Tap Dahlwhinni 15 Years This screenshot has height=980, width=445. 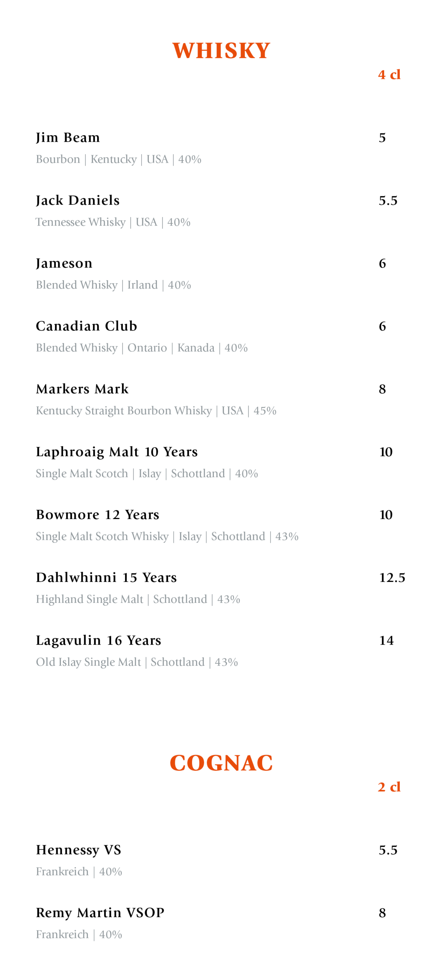(106, 577)
